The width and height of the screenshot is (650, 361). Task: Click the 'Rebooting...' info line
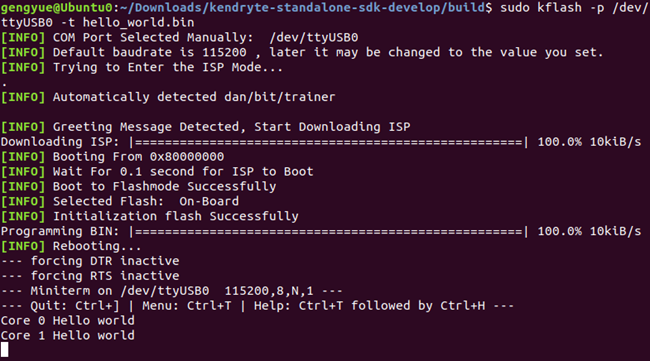[71, 246]
